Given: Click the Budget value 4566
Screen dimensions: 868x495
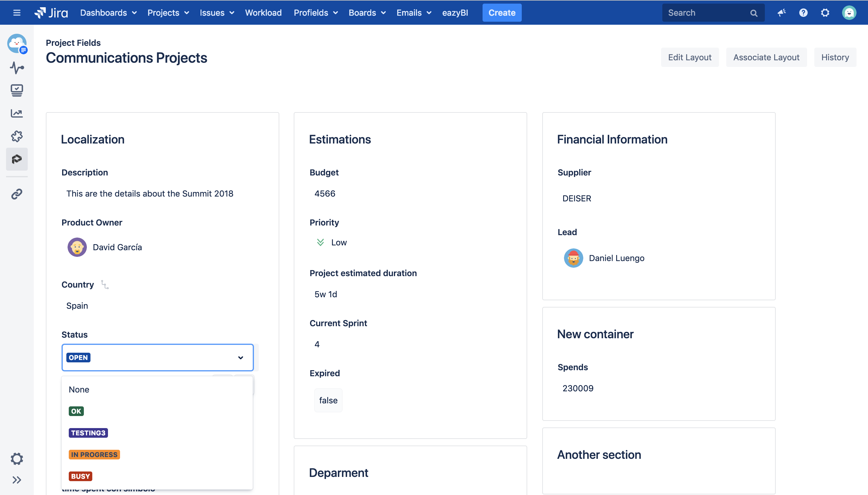Looking at the screenshot, I should click(325, 194).
